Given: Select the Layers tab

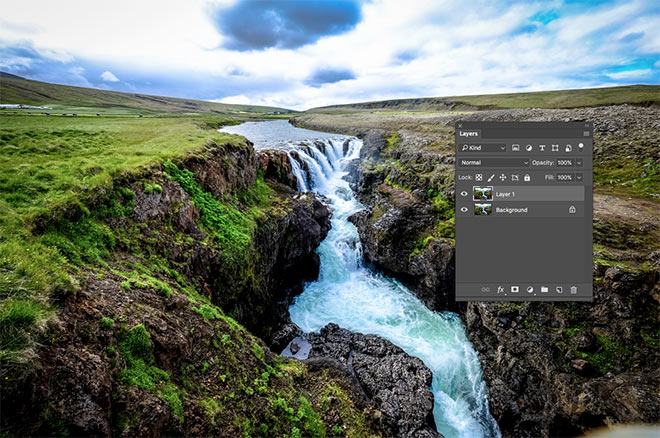Looking at the screenshot, I should pos(468,134).
